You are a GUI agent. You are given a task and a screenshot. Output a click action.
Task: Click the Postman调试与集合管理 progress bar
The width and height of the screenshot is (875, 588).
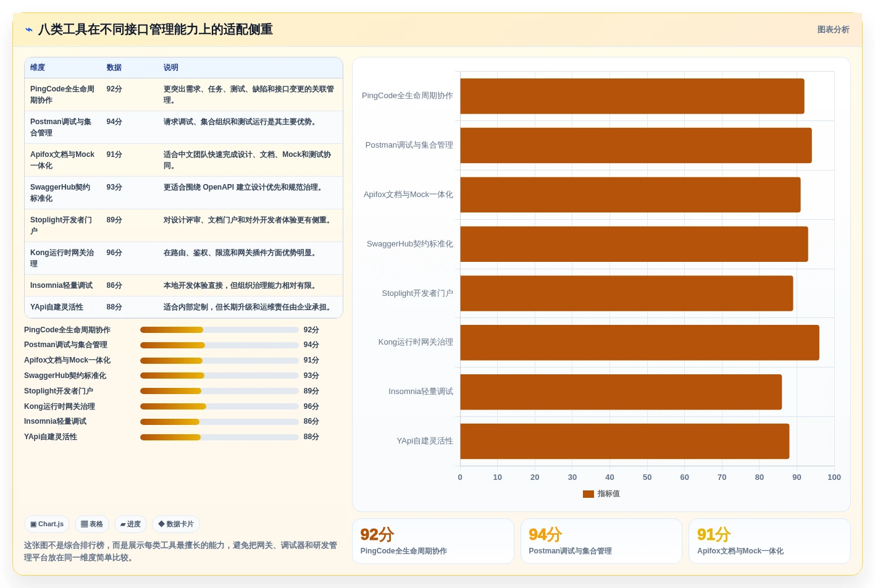click(219, 345)
